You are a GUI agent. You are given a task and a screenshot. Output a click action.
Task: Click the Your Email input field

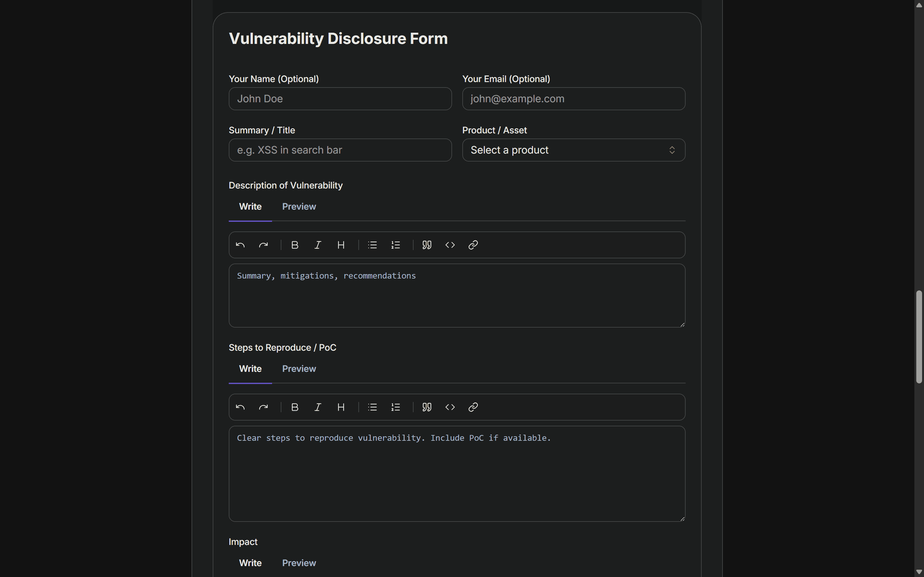point(574,98)
